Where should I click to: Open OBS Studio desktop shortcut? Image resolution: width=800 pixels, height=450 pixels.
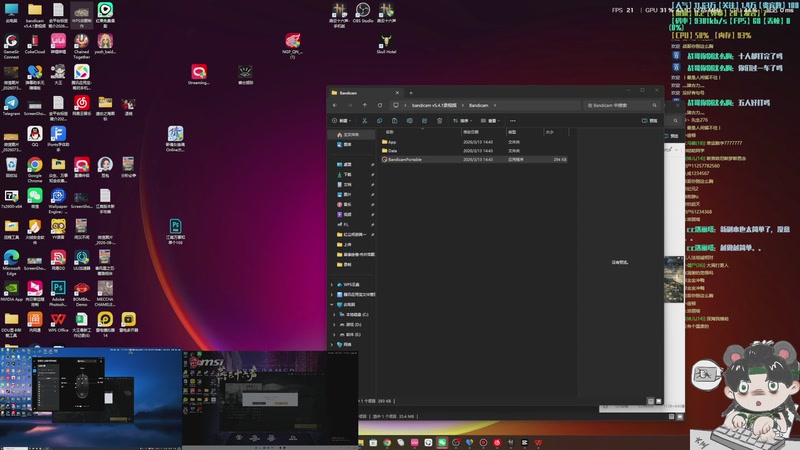pyautogui.click(x=363, y=13)
